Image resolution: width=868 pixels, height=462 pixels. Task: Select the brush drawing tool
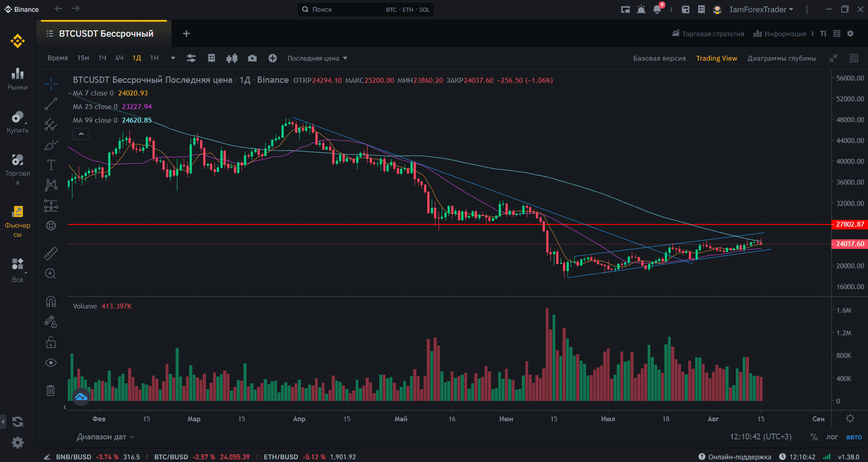click(x=51, y=145)
